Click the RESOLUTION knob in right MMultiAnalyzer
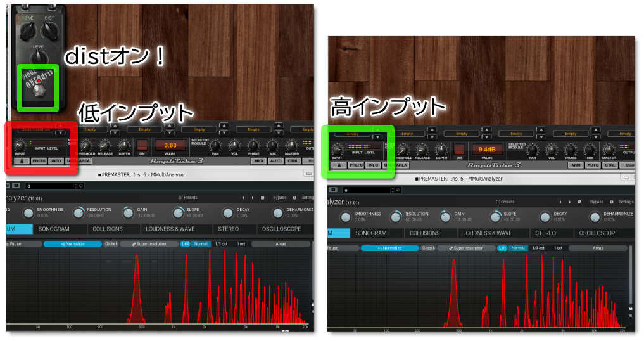Image resolution: width=644 pixels, height=341 pixels. [395, 217]
